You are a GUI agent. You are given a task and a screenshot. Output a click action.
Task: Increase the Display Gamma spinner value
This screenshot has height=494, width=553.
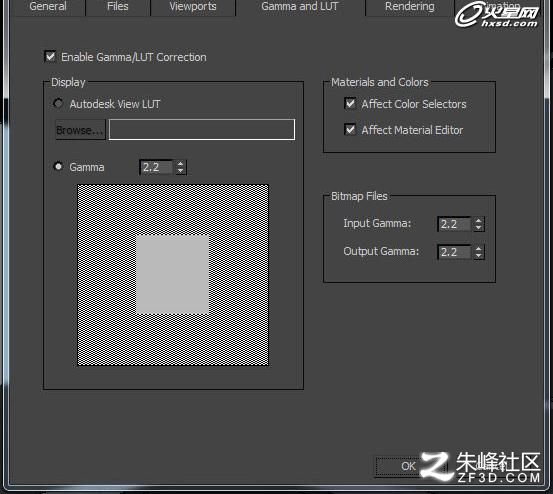click(x=181, y=164)
